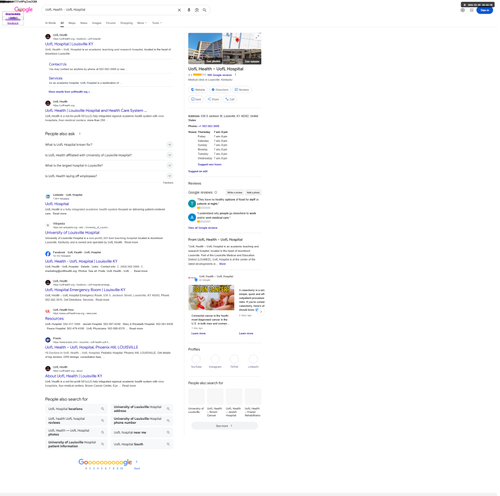The width and height of the screenshot is (500, 496).
Task: Select the All results tab
Action: tap(62, 23)
